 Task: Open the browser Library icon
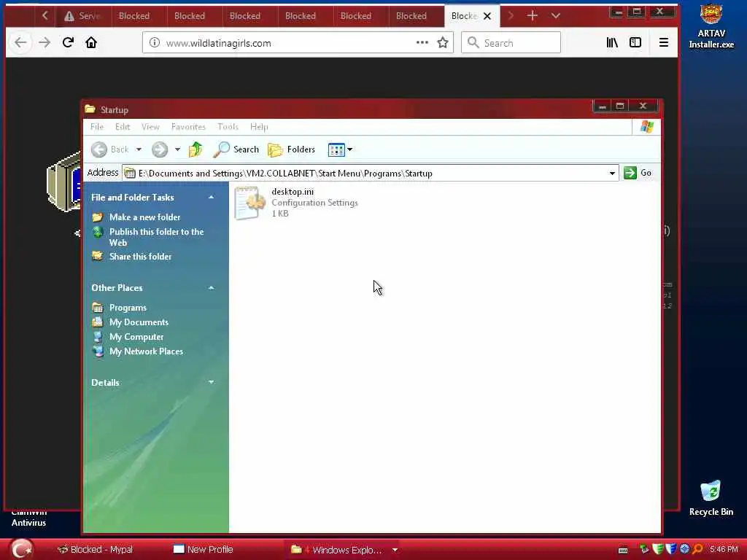[x=612, y=43]
